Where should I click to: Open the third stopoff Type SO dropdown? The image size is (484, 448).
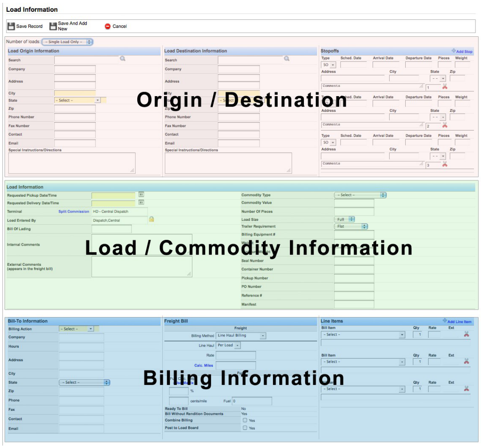pos(329,143)
